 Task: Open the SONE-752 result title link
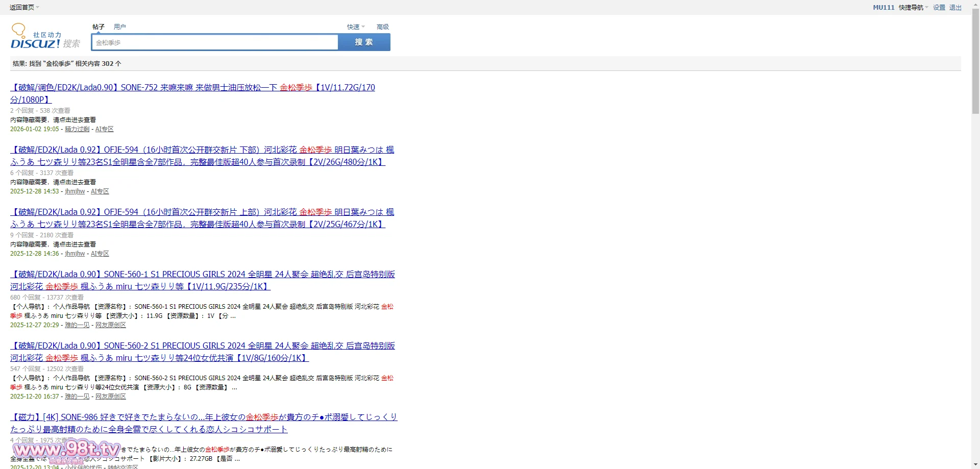coord(192,88)
